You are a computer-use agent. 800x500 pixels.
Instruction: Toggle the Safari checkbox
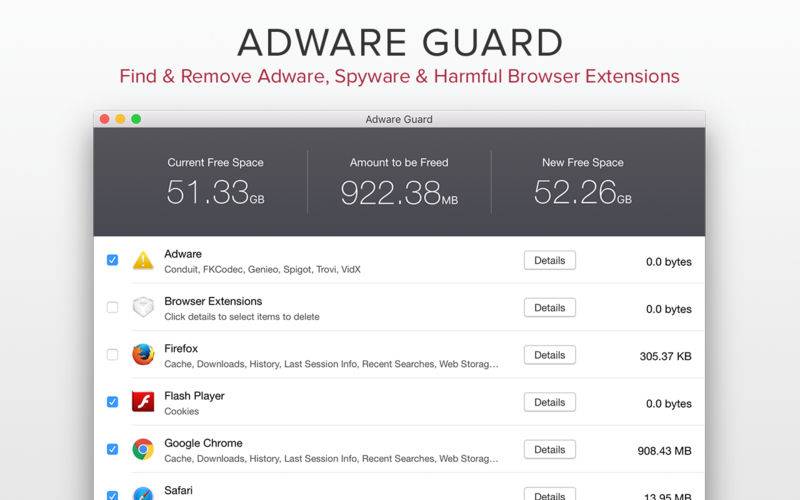click(112, 495)
